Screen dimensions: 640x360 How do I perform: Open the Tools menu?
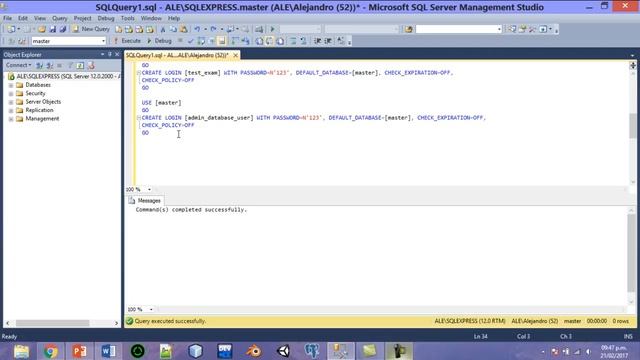127,18
